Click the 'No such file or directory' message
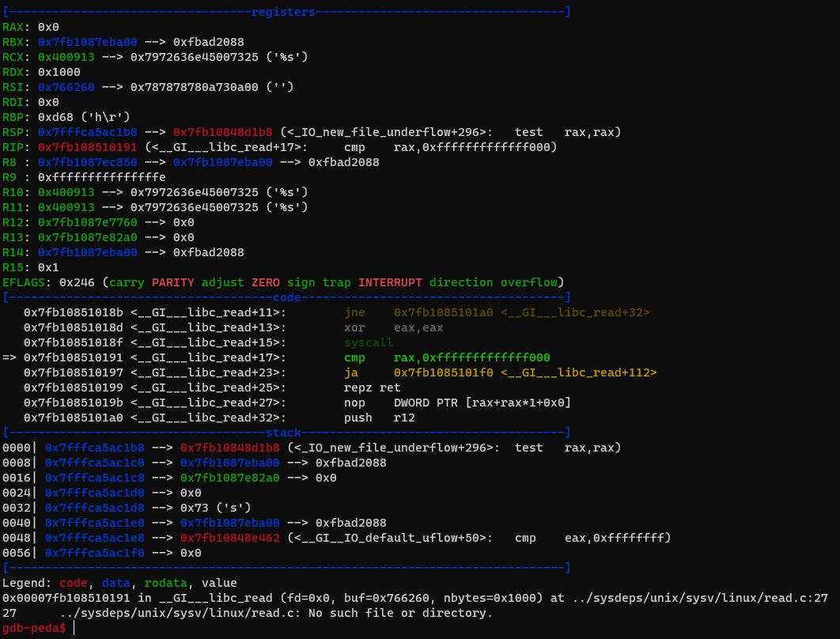The height and width of the screenshot is (639, 840). pyautogui.click(x=401, y=613)
